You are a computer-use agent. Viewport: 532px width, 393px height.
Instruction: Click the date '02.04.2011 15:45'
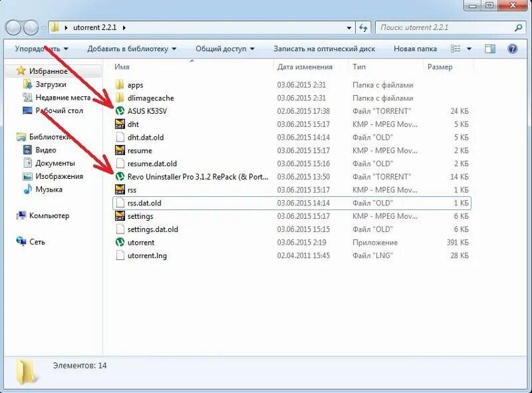(x=303, y=255)
